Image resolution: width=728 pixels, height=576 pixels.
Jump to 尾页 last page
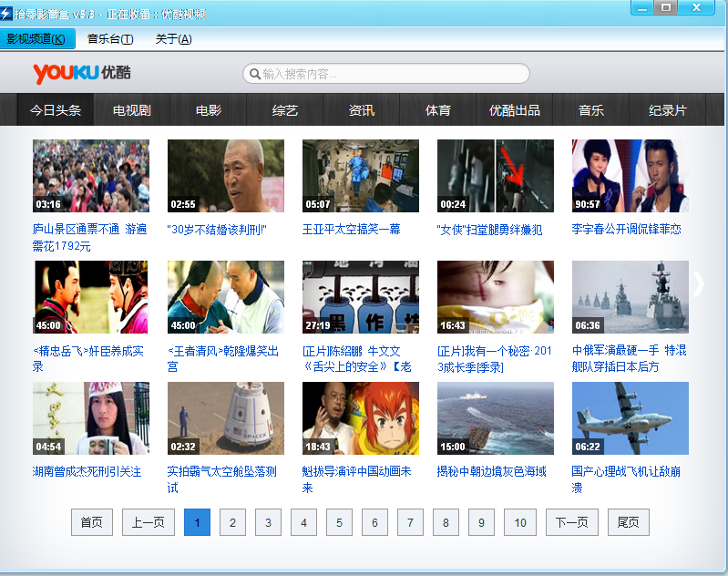(628, 522)
